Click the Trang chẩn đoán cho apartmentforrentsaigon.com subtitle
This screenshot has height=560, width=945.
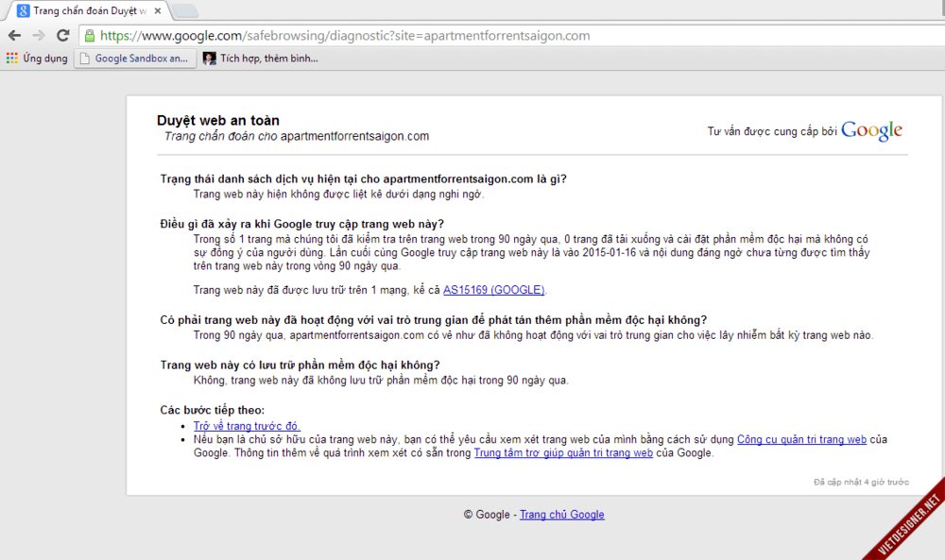[x=297, y=136]
